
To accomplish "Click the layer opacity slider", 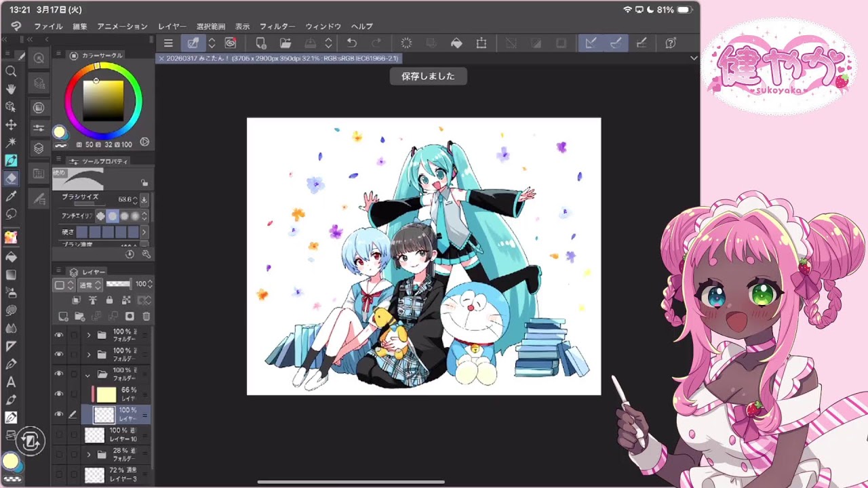I will 119,284.
